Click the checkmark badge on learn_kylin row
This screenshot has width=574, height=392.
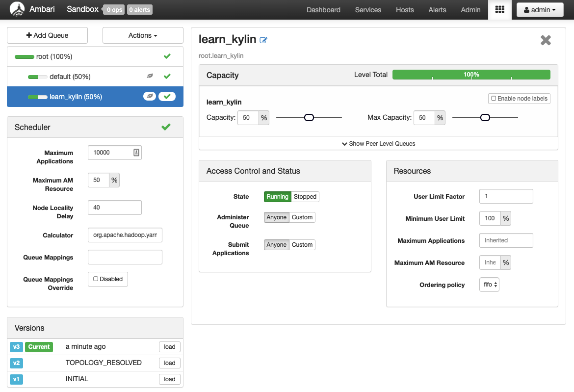point(167,97)
